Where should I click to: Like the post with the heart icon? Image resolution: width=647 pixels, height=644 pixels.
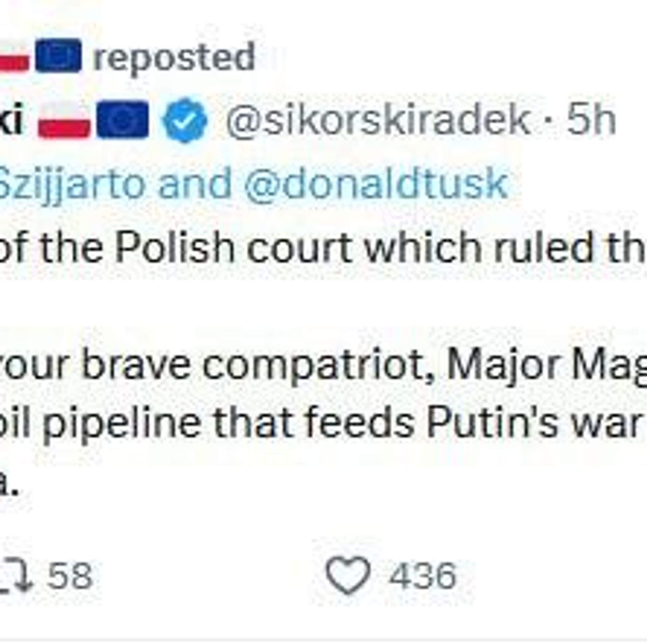348,340
